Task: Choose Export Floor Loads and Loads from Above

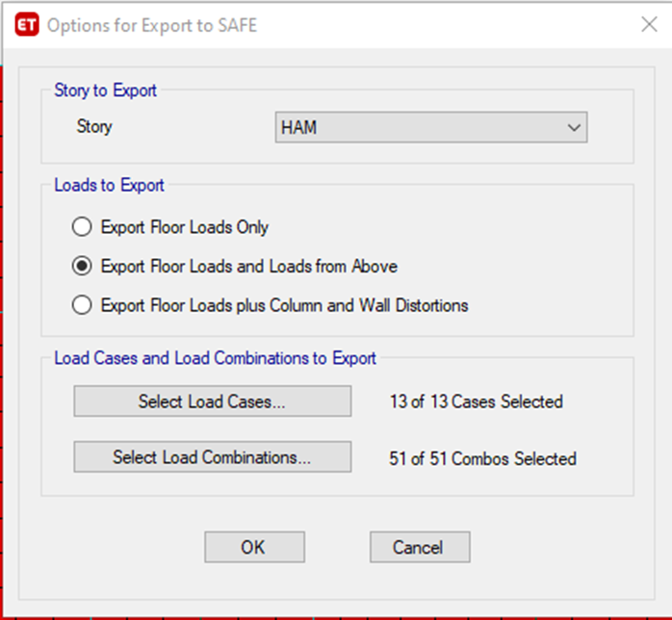Action: coord(82,267)
